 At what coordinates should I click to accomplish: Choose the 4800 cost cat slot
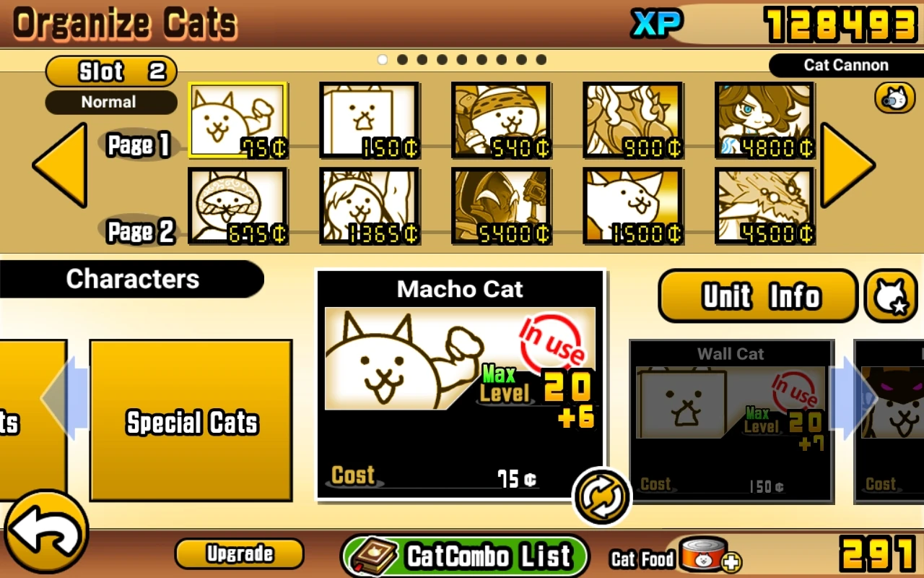(764, 121)
